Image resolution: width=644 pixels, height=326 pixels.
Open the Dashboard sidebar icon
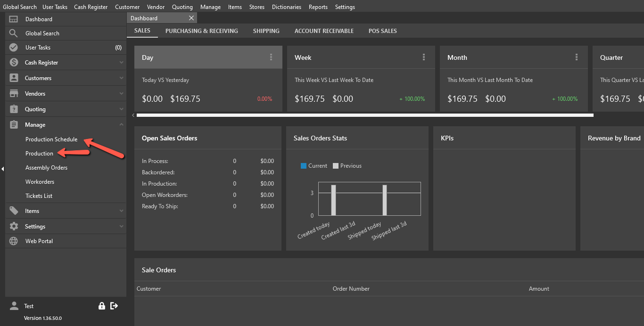point(14,19)
